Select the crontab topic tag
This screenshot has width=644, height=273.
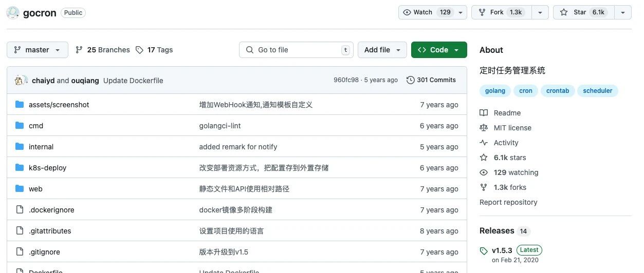click(x=558, y=91)
